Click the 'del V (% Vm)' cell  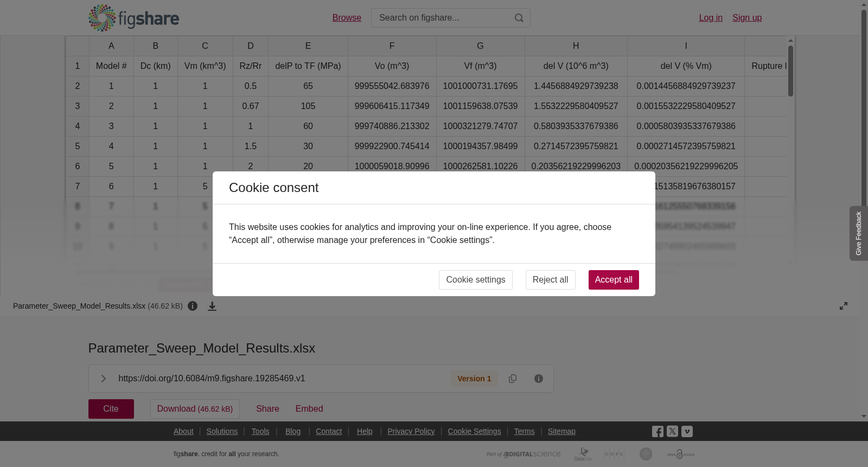[x=686, y=66]
